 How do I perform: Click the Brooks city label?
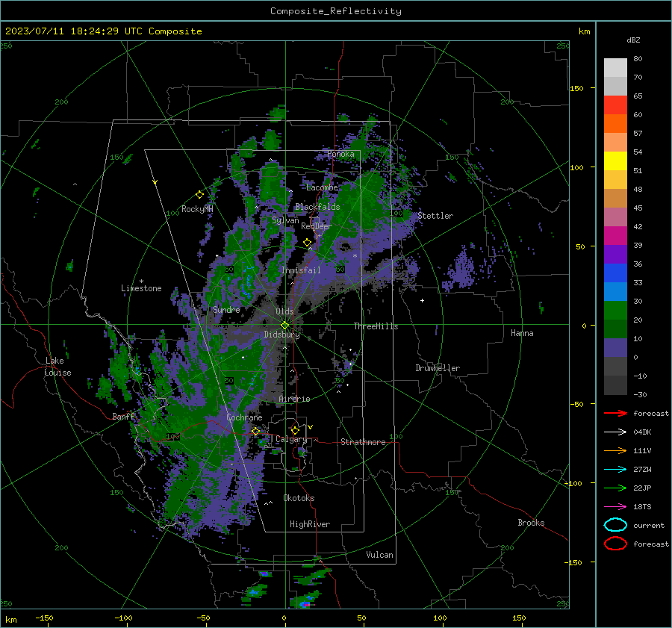pyautogui.click(x=531, y=523)
